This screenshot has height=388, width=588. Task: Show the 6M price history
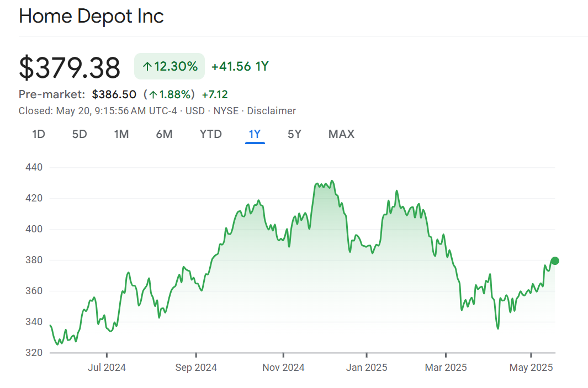(164, 134)
